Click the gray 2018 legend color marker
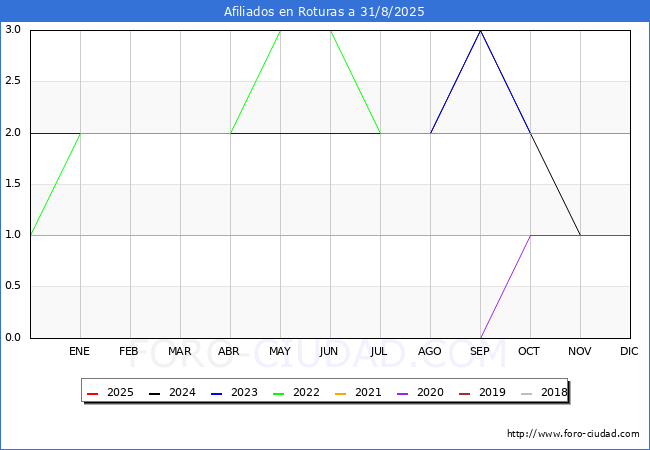This screenshot has height=450, width=650. point(526,393)
